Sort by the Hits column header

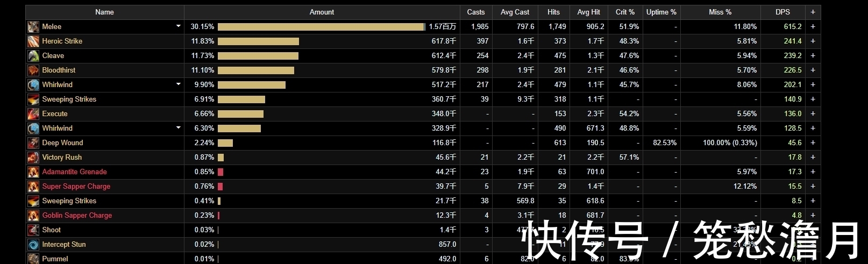pyautogui.click(x=553, y=12)
